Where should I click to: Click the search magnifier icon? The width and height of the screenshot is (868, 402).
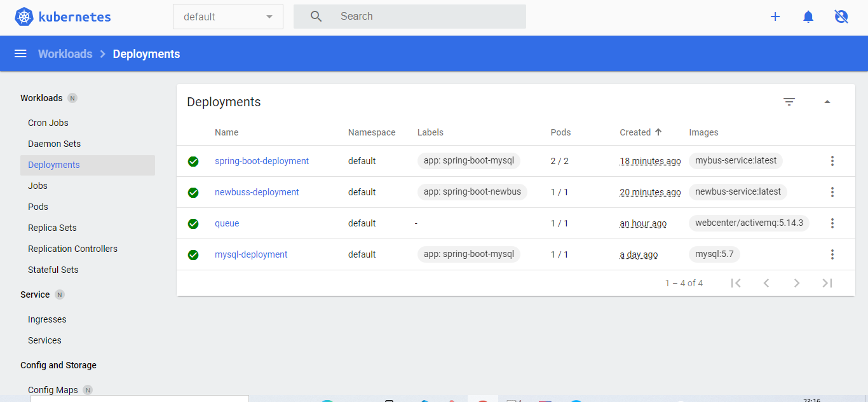(x=316, y=16)
